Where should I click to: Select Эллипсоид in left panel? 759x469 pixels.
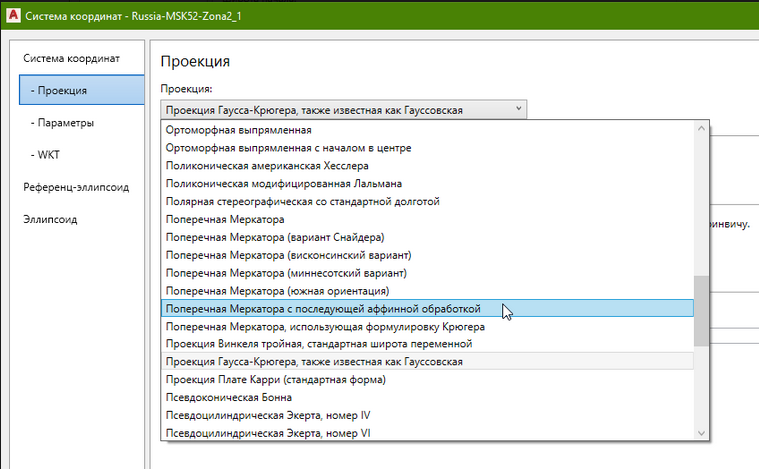click(50, 219)
